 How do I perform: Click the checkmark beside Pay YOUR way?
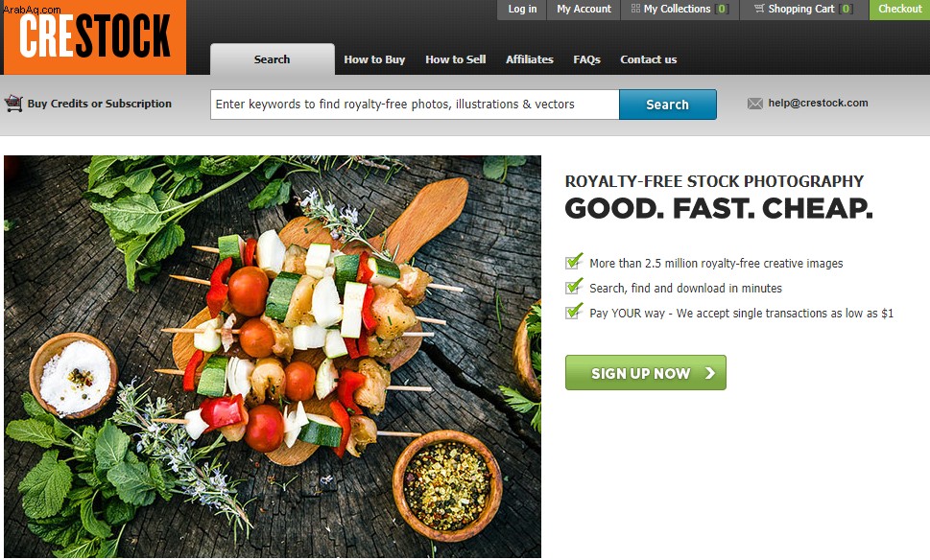pyautogui.click(x=574, y=311)
